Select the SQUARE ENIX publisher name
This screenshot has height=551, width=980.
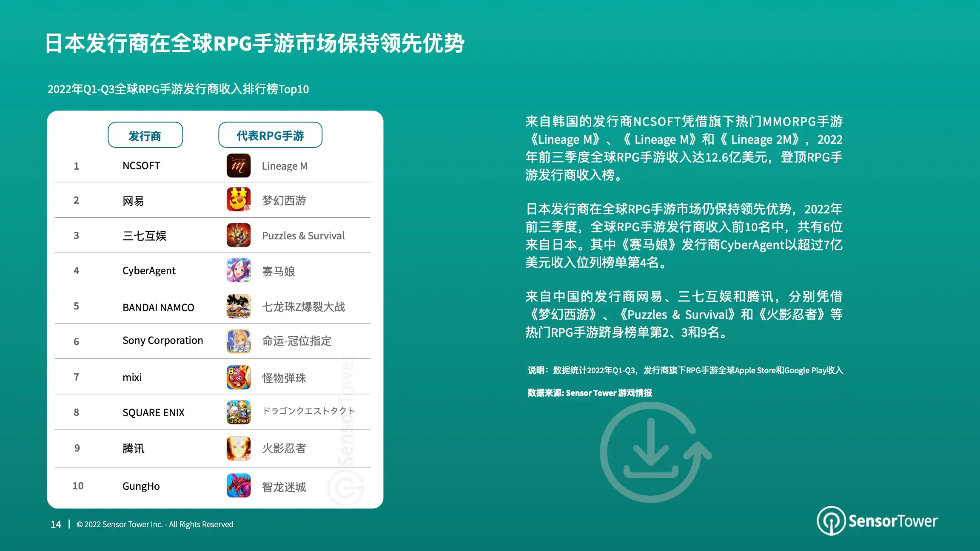[154, 413]
